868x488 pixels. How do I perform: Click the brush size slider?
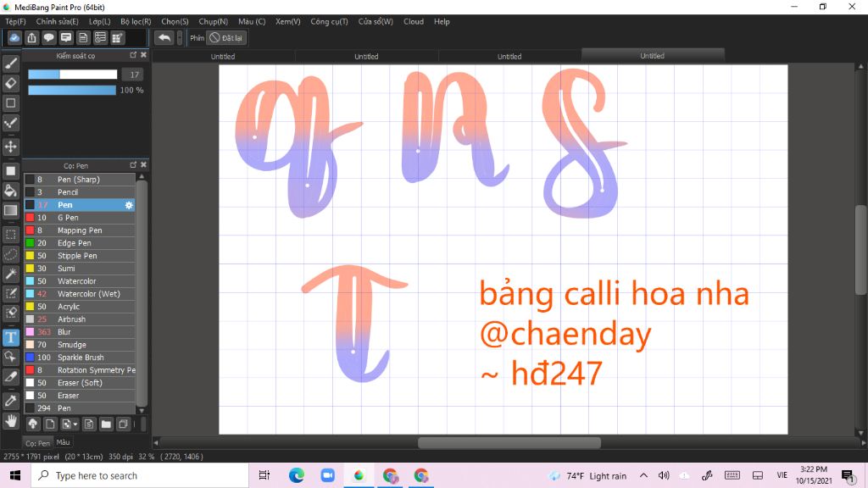(x=73, y=75)
